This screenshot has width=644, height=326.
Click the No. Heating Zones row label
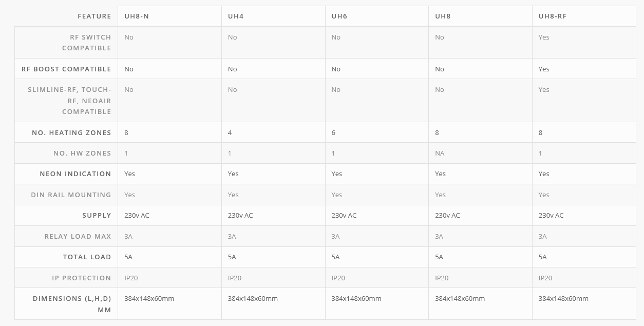[x=71, y=132]
